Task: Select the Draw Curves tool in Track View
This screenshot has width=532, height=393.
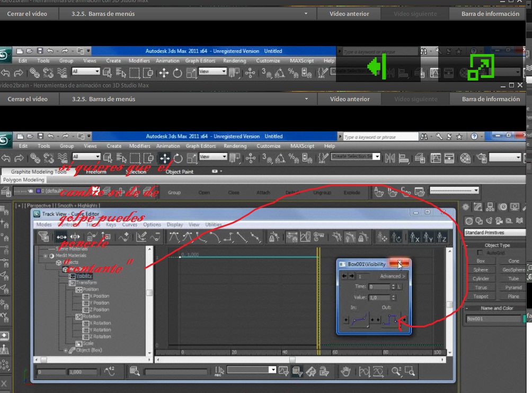Action: tap(141, 237)
